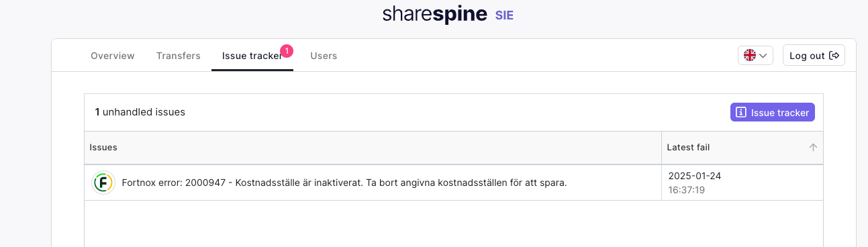This screenshot has width=868, height=247.
Task: Expand the language selector chevron
Action: (763, 56)
